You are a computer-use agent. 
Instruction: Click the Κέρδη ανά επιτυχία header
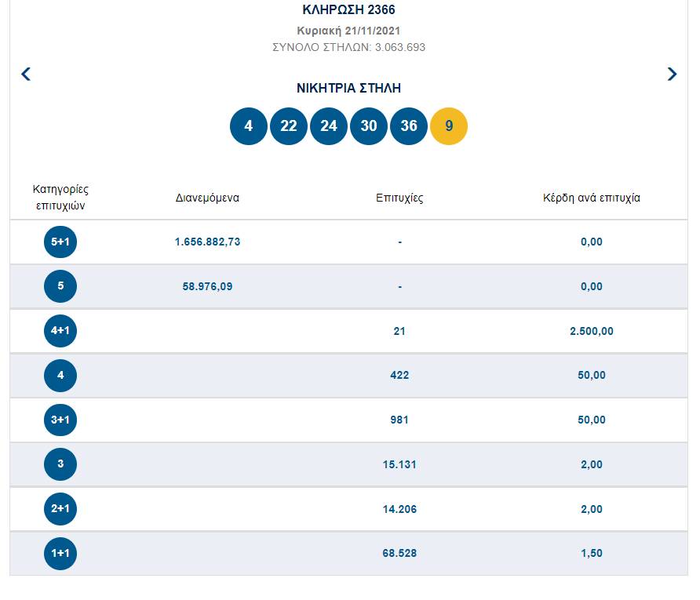click(592, 198)
